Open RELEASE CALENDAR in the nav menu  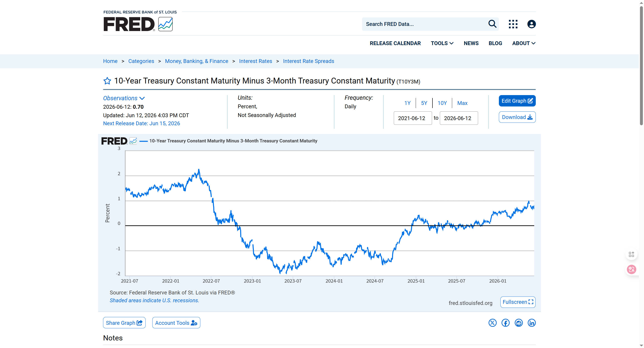(x=395, y=43)
